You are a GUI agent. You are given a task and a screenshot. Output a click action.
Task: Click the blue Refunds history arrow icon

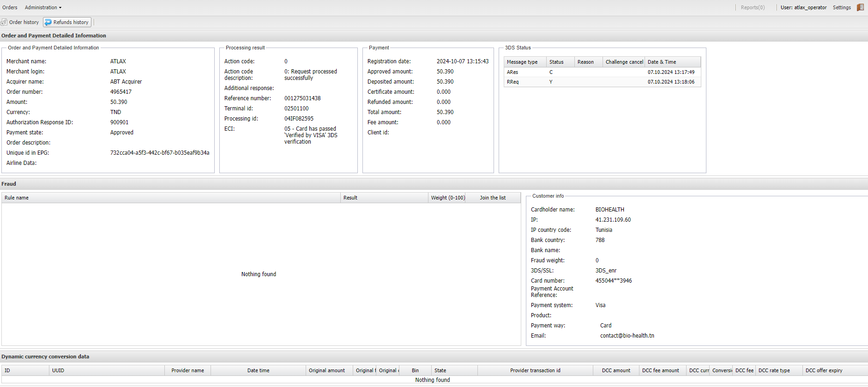[x=48, y=22]
